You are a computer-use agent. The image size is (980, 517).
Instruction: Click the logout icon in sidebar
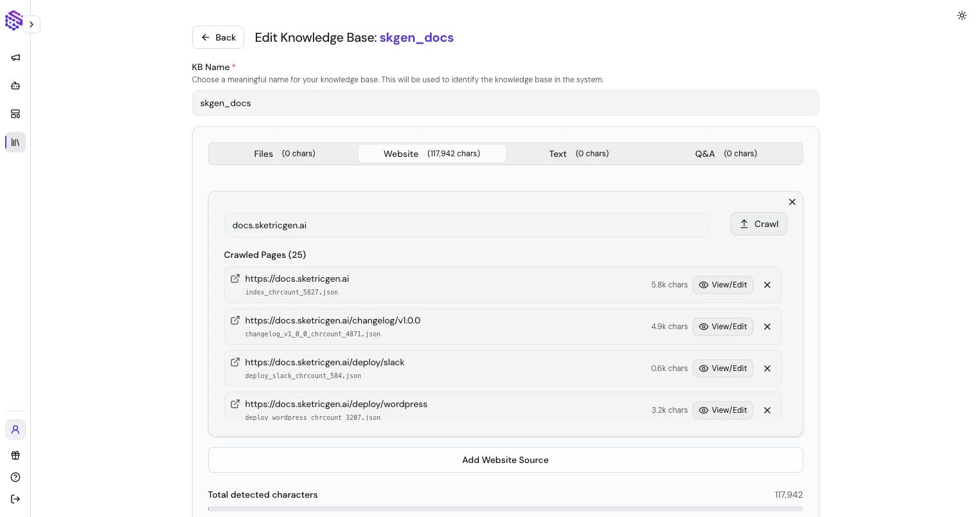[15, 499]
